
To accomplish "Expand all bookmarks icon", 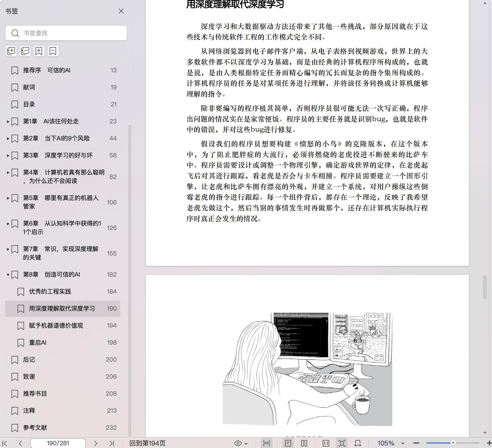I will pyautogui.click(x=11, y=51).
